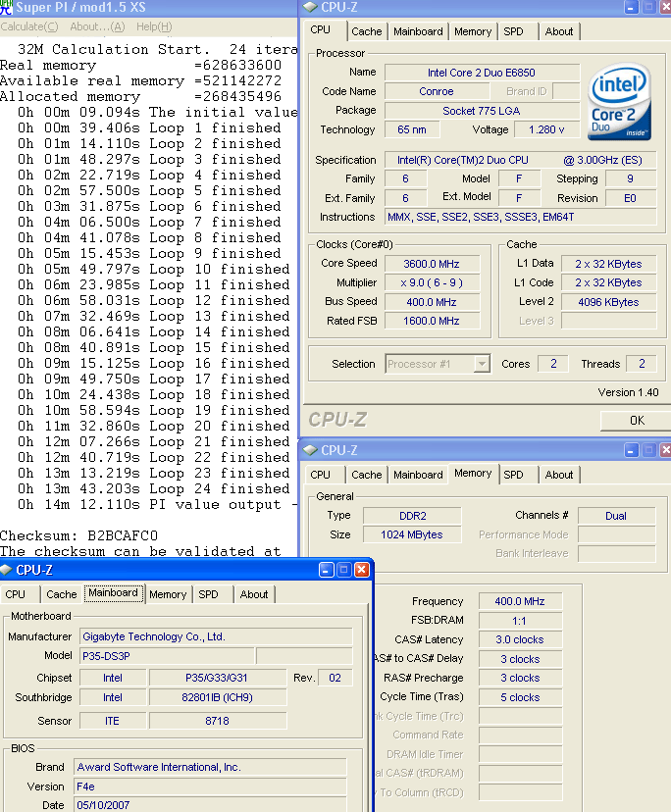This screenshot has width=671, height=812.
Task: Switch to Cache tab in top CPU-Z window
Action: 366,31
